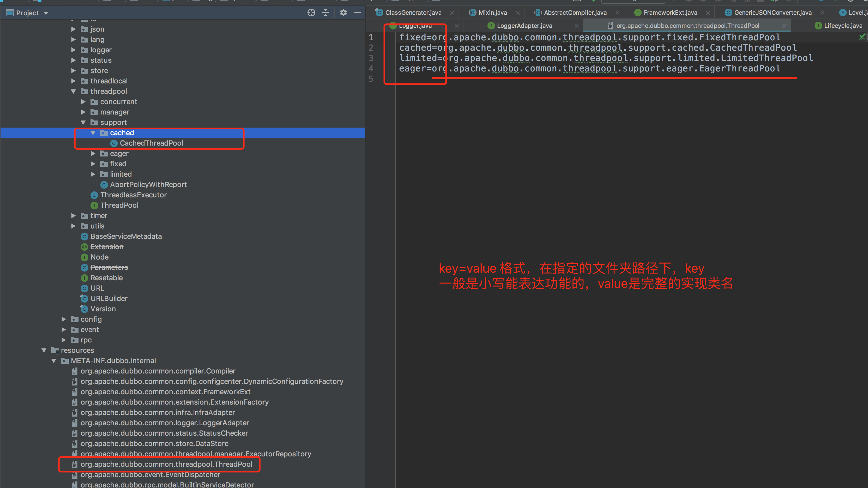
Task: Close the ClassGenerator.java tab
Action: tap(452, 13)
